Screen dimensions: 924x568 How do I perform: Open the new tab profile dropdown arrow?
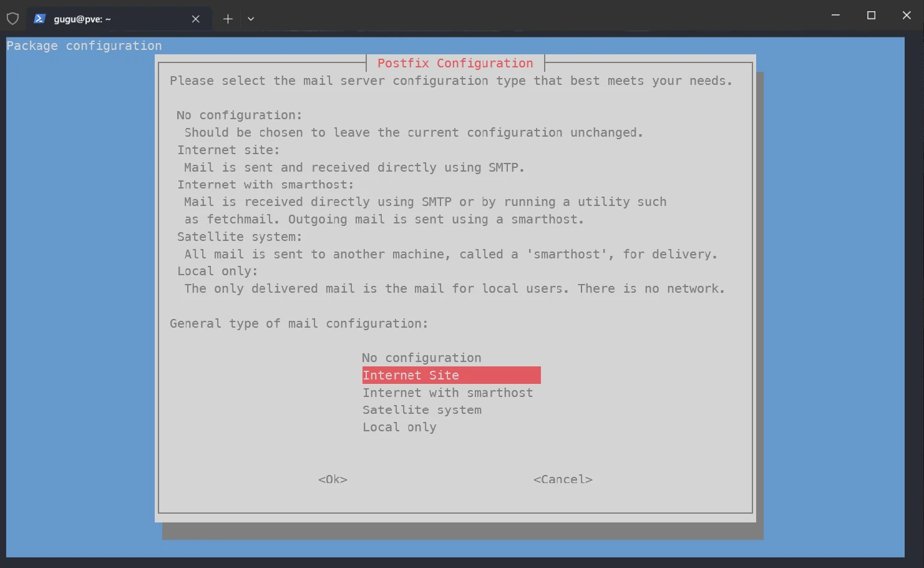pyautogui.click(x=251, y=19)
